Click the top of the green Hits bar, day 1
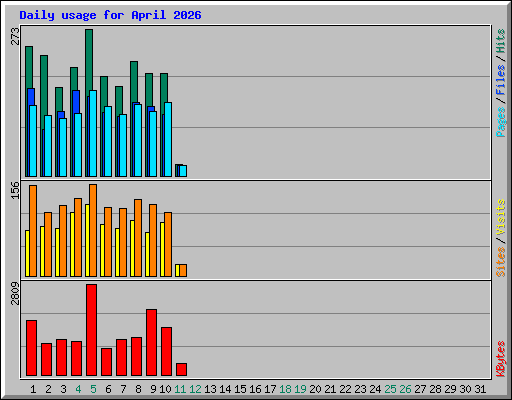 click(x=29, y=48)
